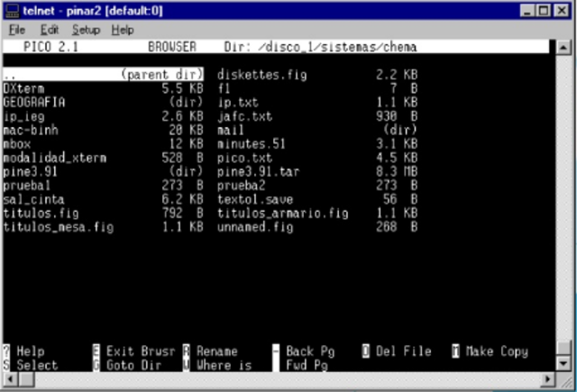This screenshot has height=392, width=577.
Task: Select the parent dir entry
Action: point(104,75)
